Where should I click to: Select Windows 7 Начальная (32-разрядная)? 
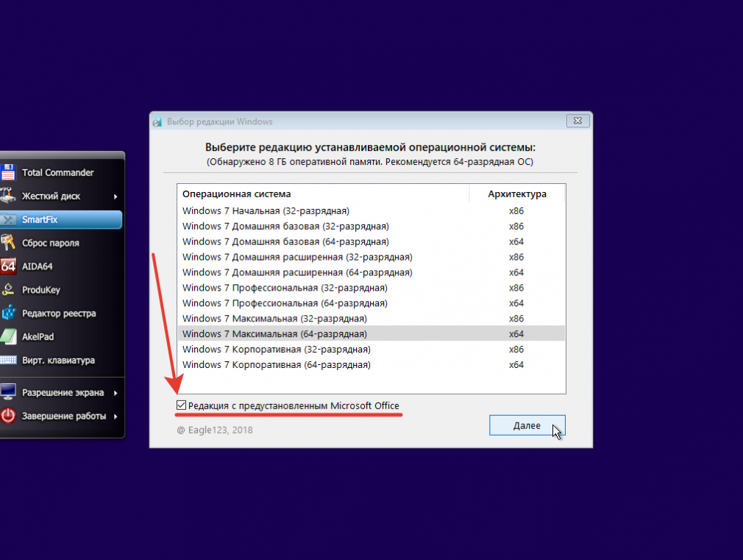click(x=371, y=210)
